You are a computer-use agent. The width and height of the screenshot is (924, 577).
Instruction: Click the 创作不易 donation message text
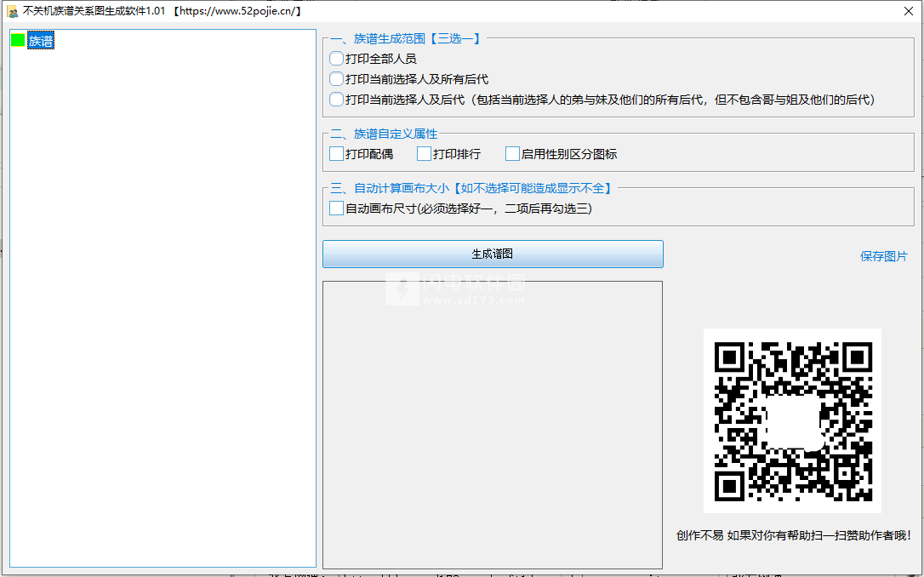click(x=794, y=535)
